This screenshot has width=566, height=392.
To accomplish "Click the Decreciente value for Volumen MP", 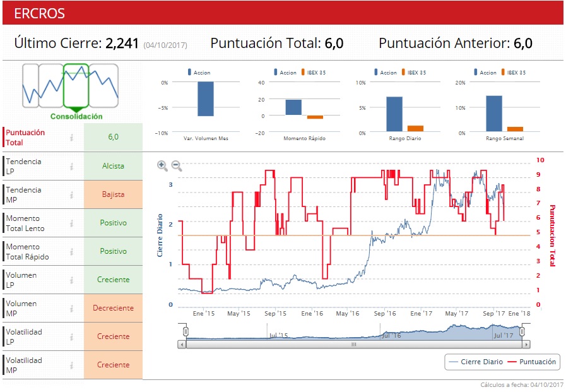I will tap(113, 308).
